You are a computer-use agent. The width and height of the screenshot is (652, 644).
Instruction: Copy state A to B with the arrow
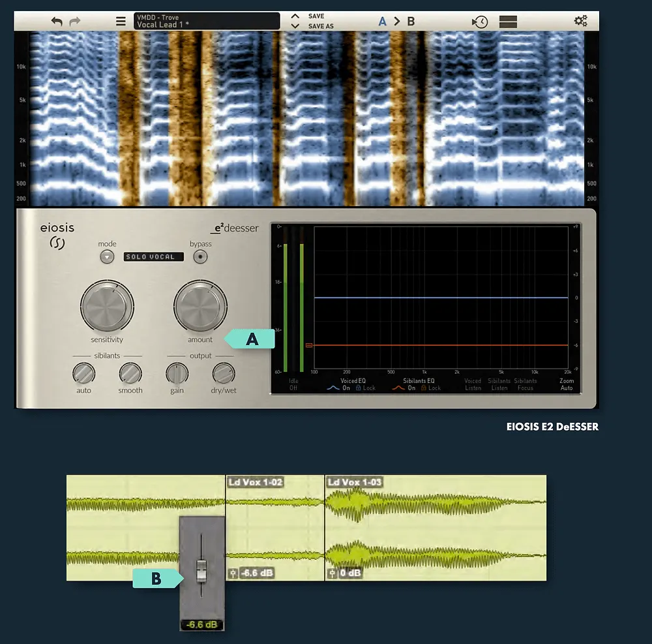tap(396, 22)
